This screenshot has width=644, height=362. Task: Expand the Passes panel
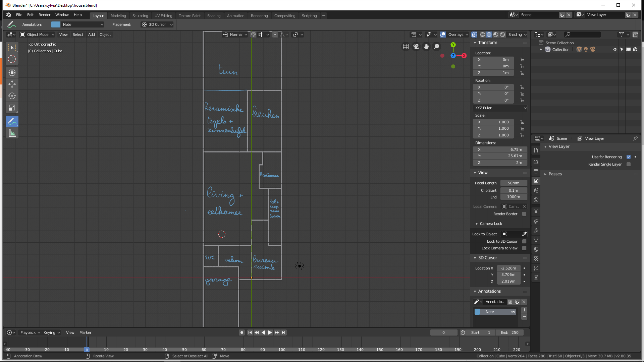point(555,174)
